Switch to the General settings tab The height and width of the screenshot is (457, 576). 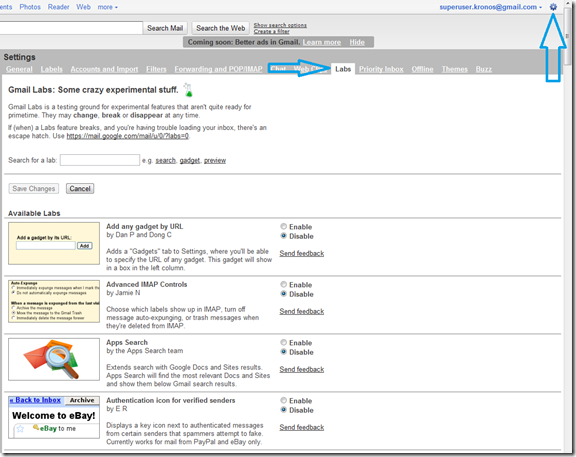click(x=19, y=69)
